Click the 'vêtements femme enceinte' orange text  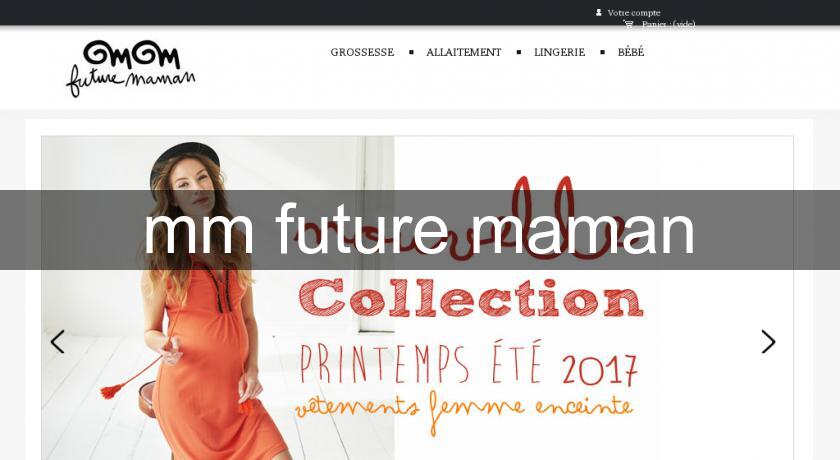click(x=464, y=411)
